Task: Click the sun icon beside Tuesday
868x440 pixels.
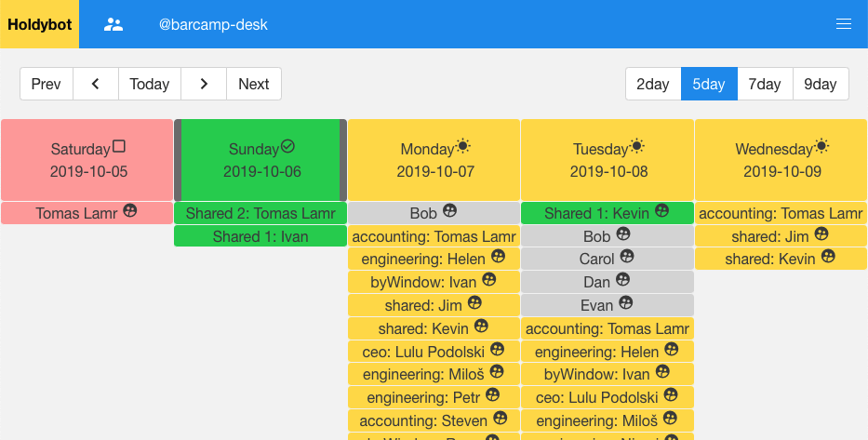Action: pos(637,147)
